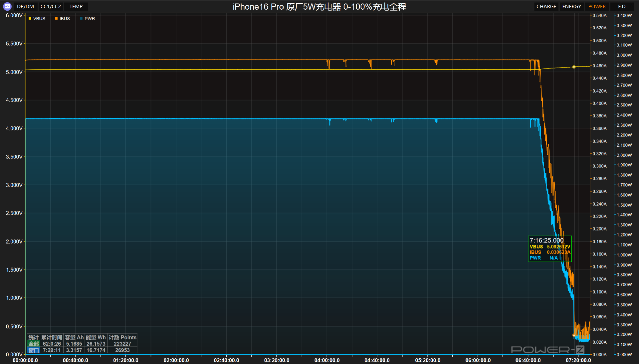Screen dimensions: 639x364
Task: Click the 2.400W power axis label
Action: click(x=624, y=115)
